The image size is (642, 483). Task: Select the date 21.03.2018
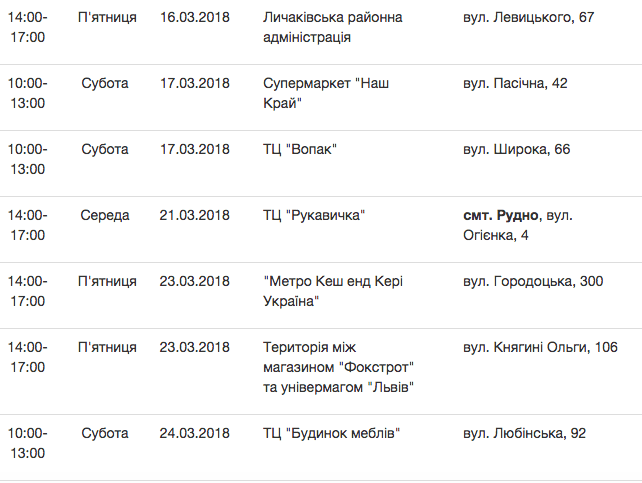pos(194,215)
